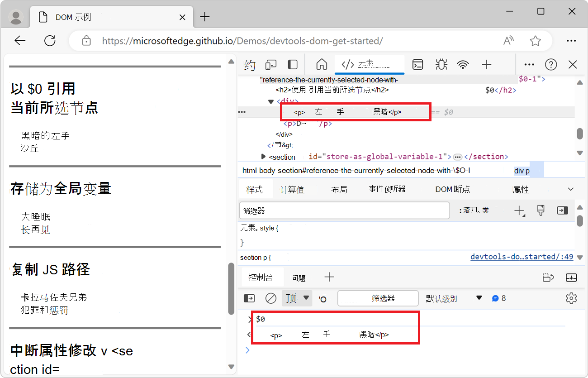Image resolution: width=588 pixels, height=378 pixels.
Task: Expand the collapsed section ellipsis badge
Action: point(458,157)
